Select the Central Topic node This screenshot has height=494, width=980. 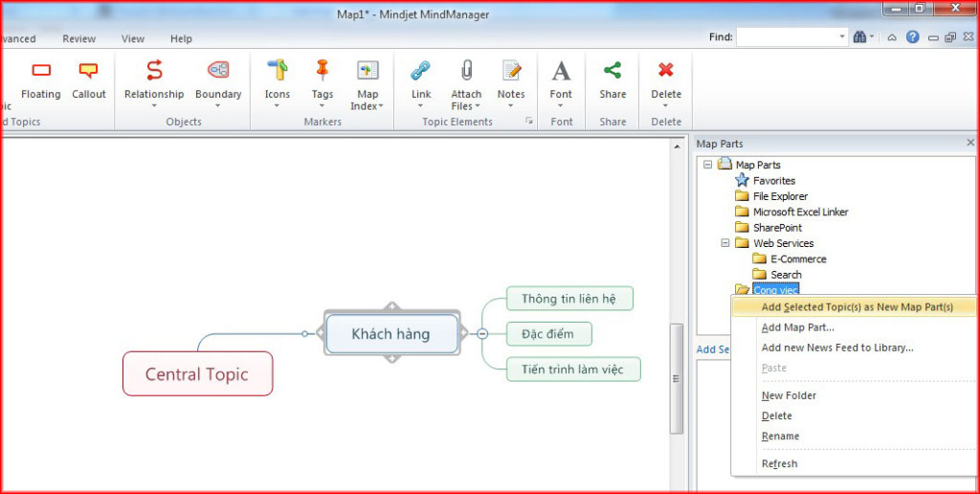(197, 374)
